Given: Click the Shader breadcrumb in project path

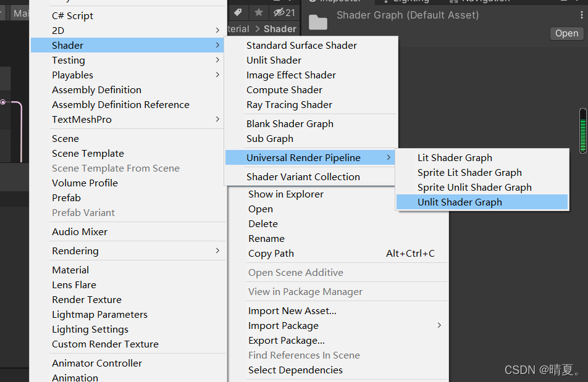Looking at the screenshot, I should click(280, 29).
